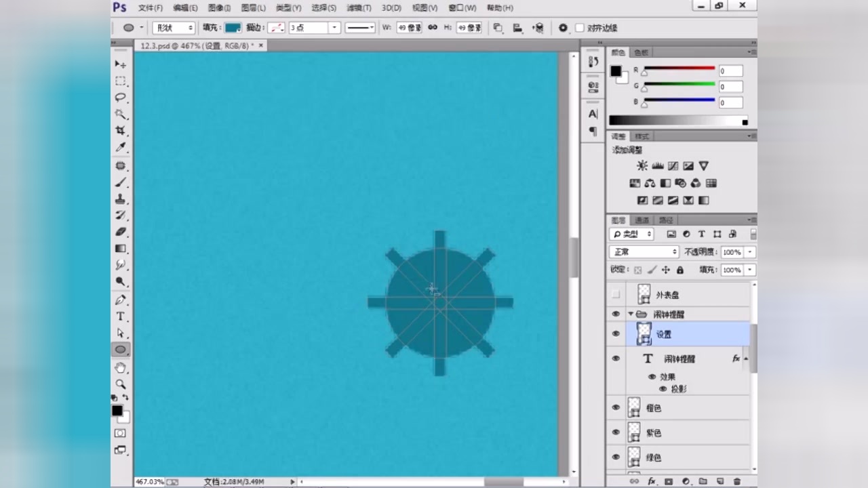Open the stroke line style dropdown
The height and width of the screenshot is (488, 868).
[360, 28]
